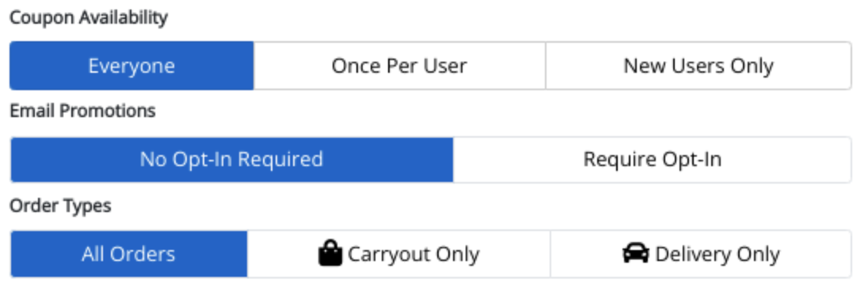Click the shopping bag carryout icon
The image size is (868, 288).
click(330, 253)
